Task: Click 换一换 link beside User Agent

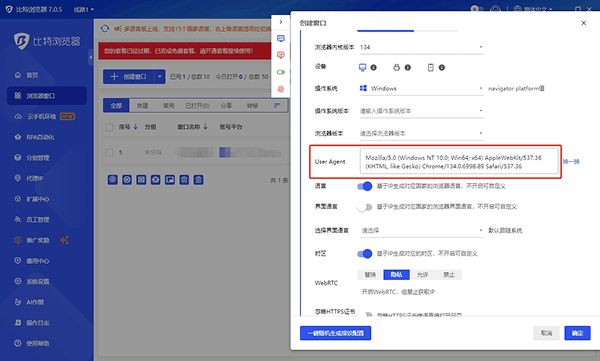Action: [571, 162]
